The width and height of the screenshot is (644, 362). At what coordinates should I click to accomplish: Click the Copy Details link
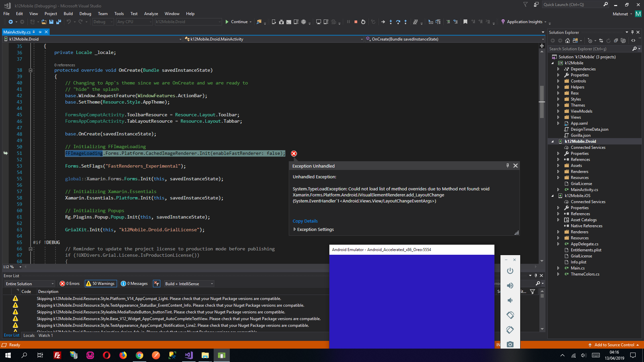pyautogui.click(x=305, y=221)
